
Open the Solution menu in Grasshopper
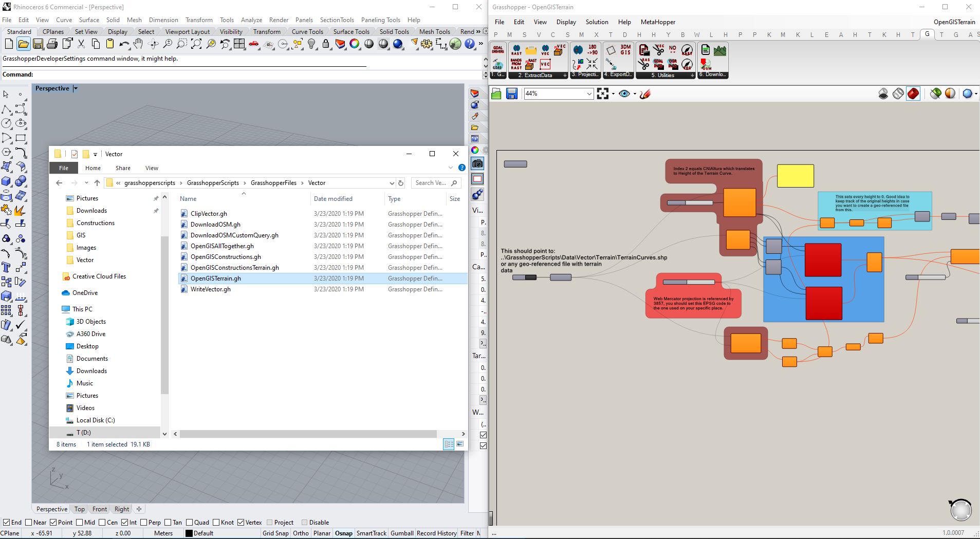[x=597, y=22]
